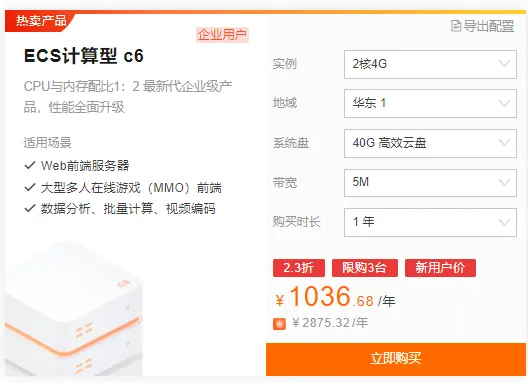Click the 新用户价 tag

pyautogui.click(x=440, y=268)
